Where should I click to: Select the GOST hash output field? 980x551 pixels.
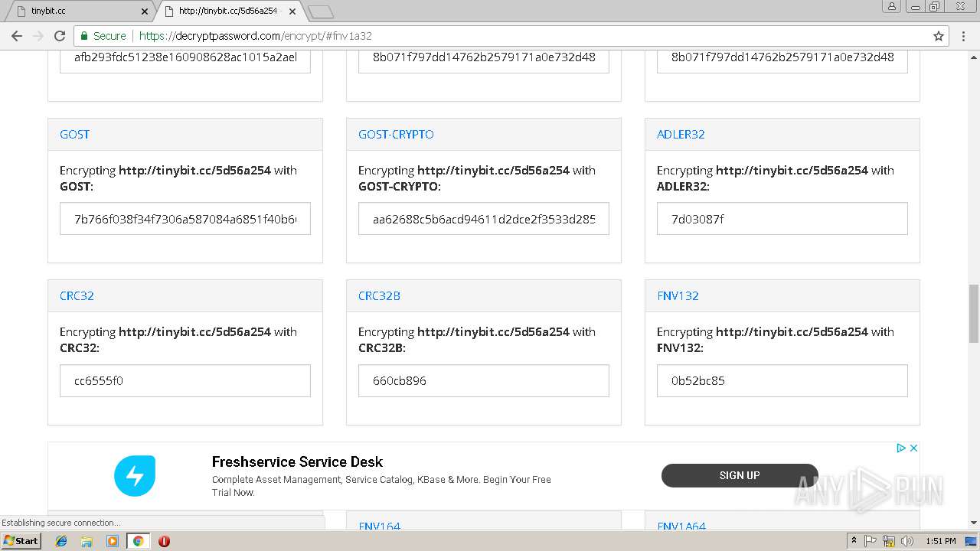185,219
